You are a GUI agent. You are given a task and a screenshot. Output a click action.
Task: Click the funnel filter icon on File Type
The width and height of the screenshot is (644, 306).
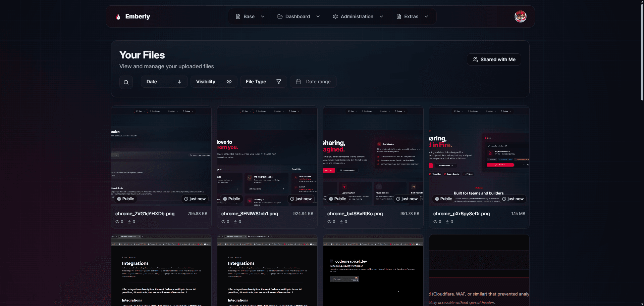279,81
